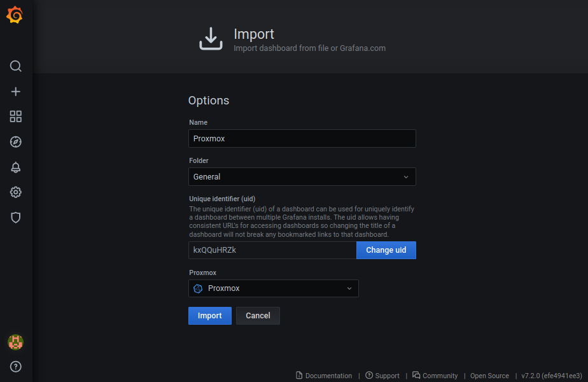This screenshot has height=382, width=588.
Task: Open the Dashboards grid icon
Action: 15,117
